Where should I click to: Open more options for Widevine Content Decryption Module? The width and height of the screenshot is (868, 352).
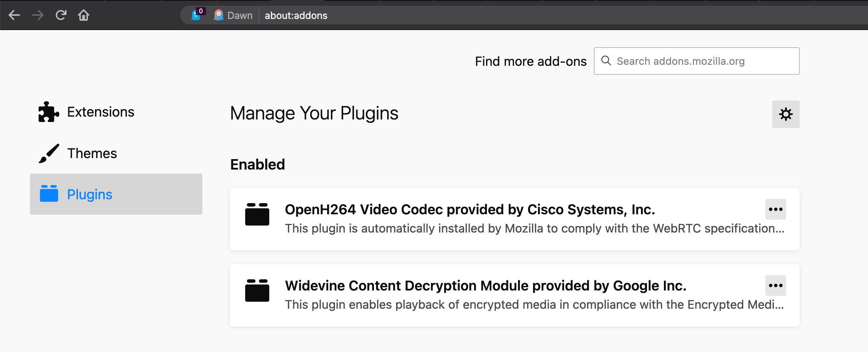(x=775, y=285)
